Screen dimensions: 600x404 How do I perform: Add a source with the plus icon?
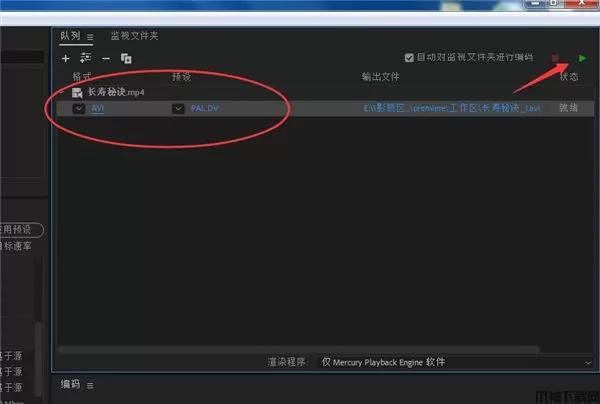click(x=65, y=59)
